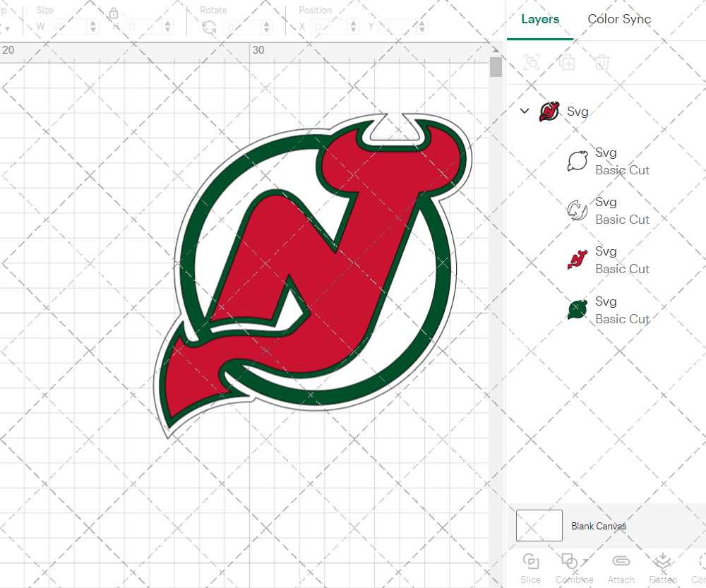Select the Blank Canvas swatch
The height and width of the screenshot is (588, 706).
pyautogui.click(x=539, y=525)
